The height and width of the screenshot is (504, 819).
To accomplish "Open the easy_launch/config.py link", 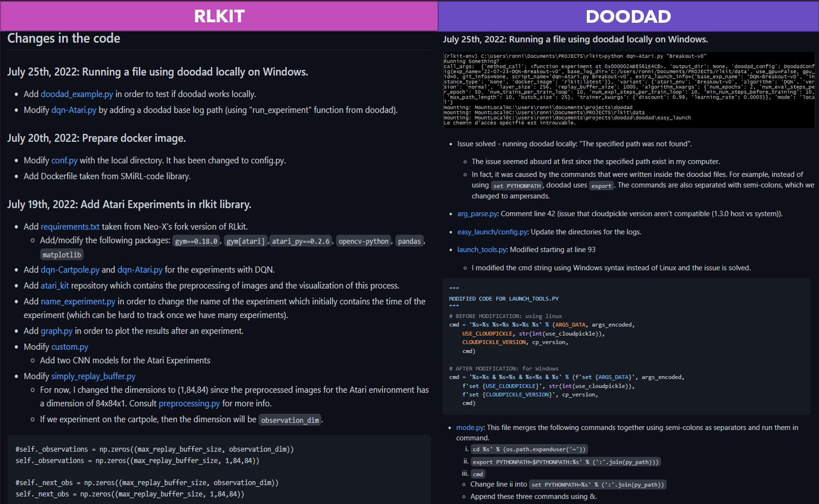I will click(492, 232).
